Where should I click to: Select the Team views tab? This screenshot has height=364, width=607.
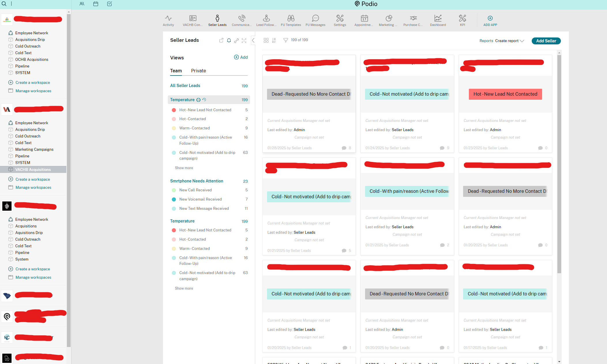(x=176, y=71)
